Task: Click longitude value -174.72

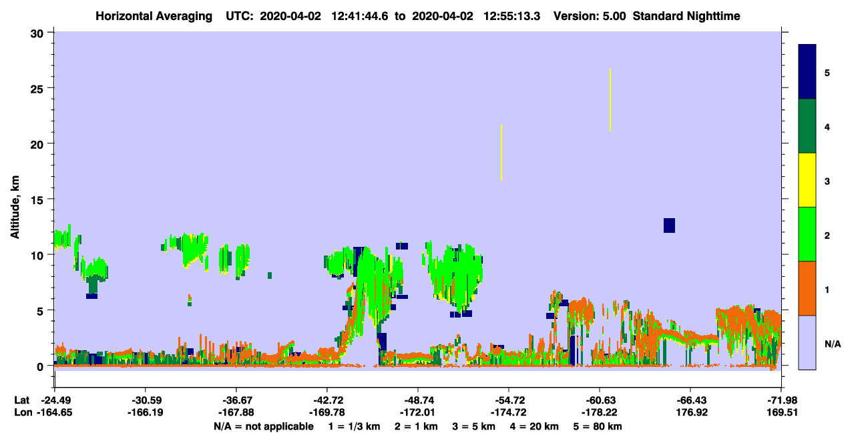Action: point(509,413)
